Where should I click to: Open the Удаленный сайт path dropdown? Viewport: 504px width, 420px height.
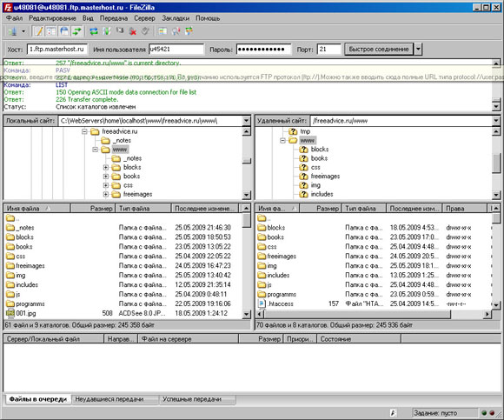click(x=496, y=121)
